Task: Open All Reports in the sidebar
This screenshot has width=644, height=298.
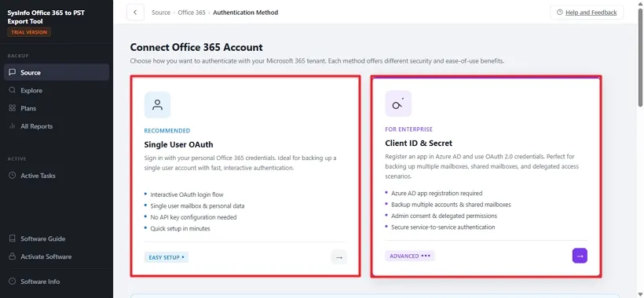Action: click(57, 126)
